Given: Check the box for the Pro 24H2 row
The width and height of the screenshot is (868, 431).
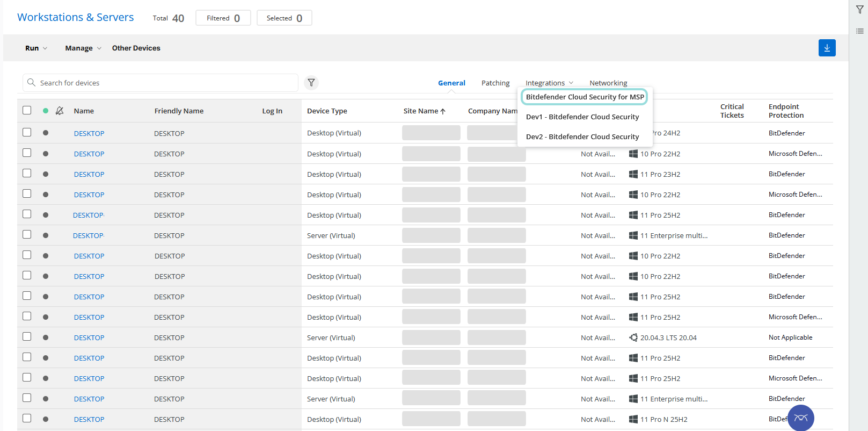Looking at the screenshot, I should [x=27, y=132].
